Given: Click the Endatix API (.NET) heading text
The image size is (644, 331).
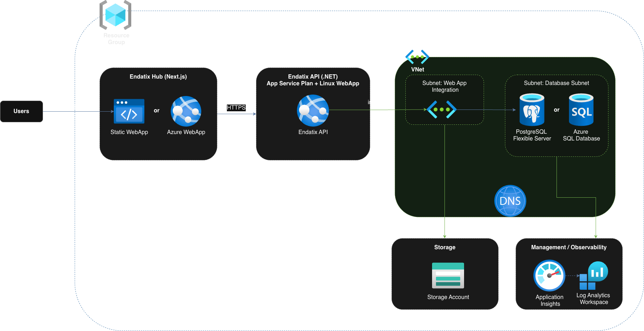Looking at the screenshot, I should pyautogui.click(x=313, y=77).
